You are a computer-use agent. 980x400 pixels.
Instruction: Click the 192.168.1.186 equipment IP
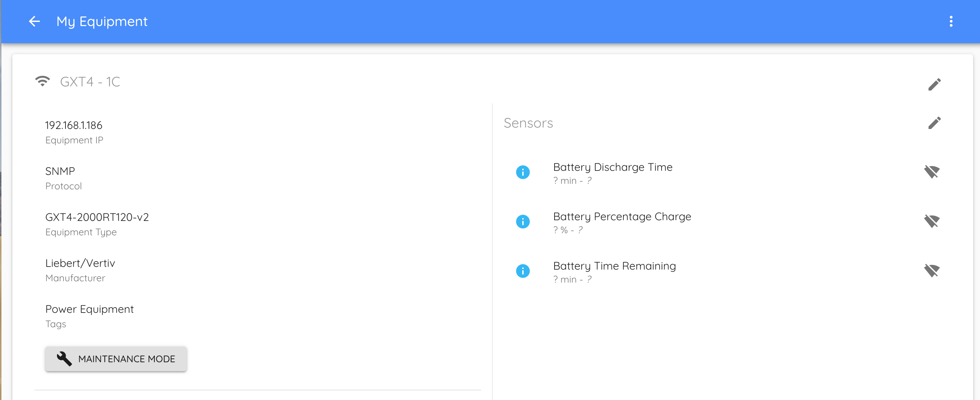[74, 126]
